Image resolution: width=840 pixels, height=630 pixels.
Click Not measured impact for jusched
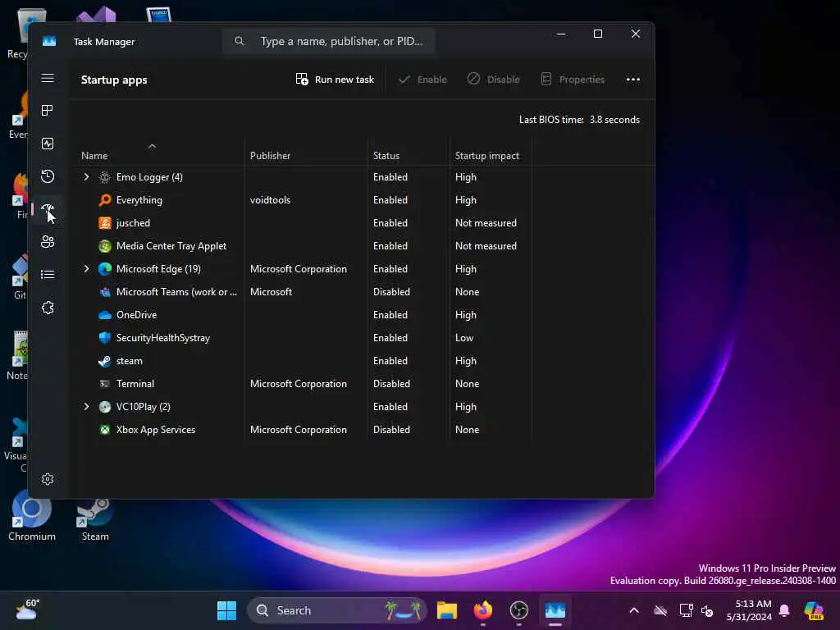click(x=486, y=223)
